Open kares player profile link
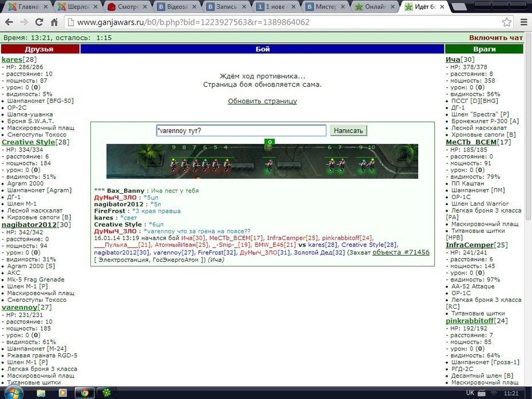The image size is (532, 399). pos(12,59)
